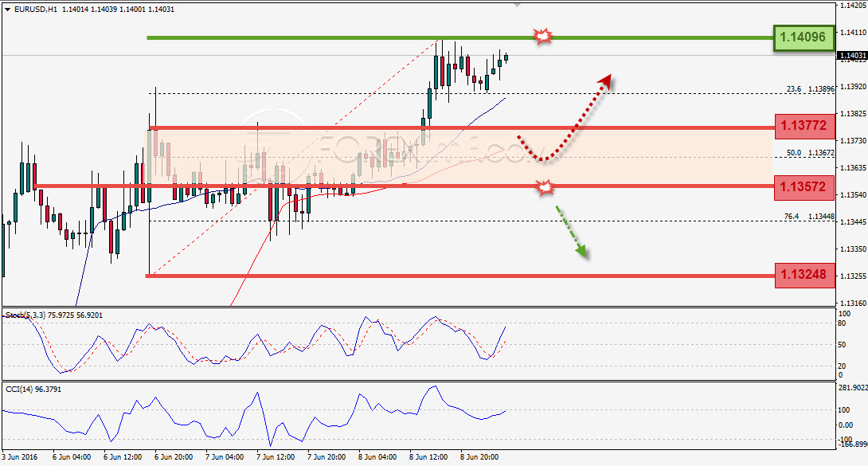This screenshot has width=868, height=466.
Task: Click the 8 Jun 04:00 time label
Action: 377,457
